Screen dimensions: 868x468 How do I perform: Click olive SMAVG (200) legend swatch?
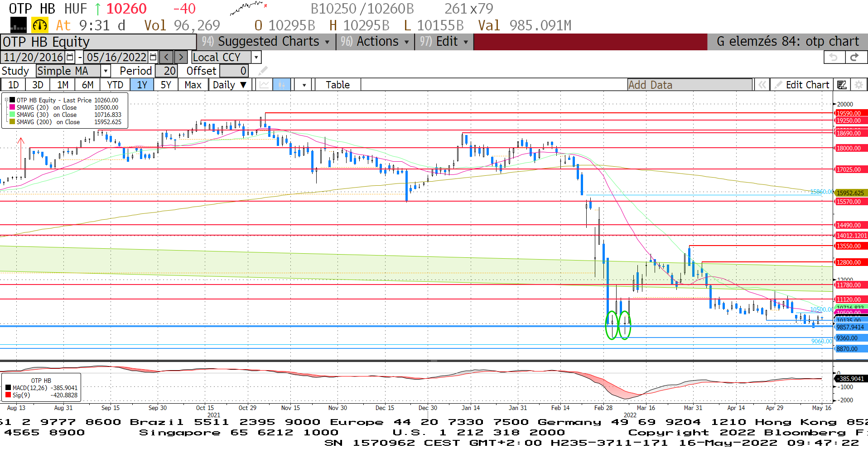12,122
